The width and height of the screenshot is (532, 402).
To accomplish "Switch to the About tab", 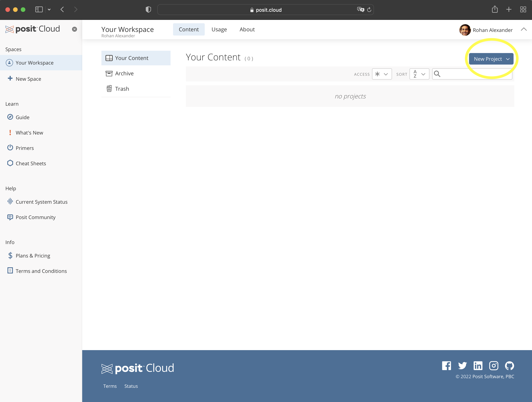I will pyautogui.click(x=247, y=29).
